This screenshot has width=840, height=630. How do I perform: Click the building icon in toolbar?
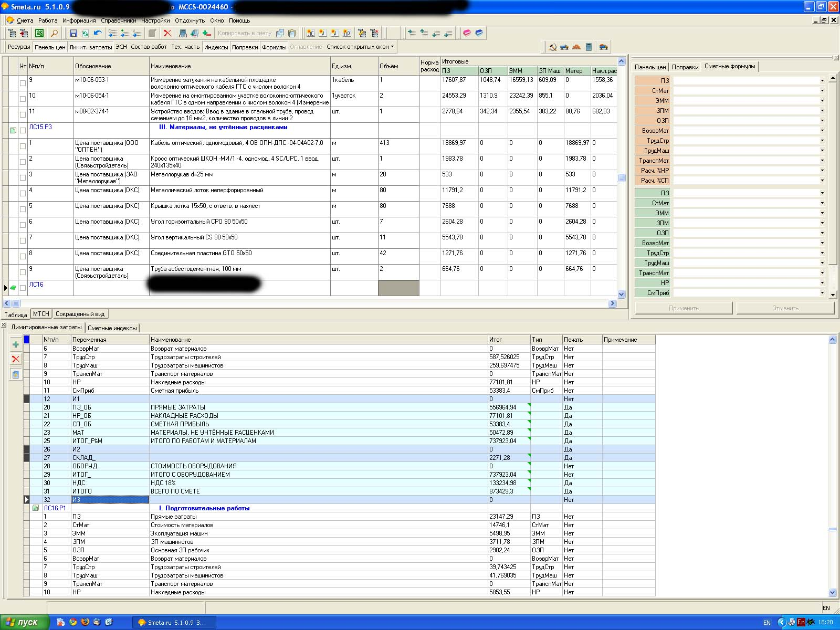click(x=183, y=33)
